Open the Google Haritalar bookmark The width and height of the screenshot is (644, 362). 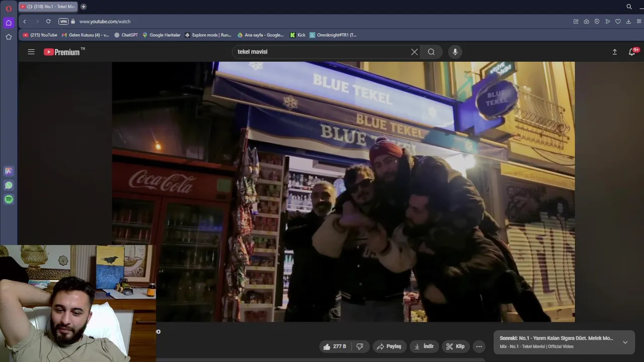161,35
